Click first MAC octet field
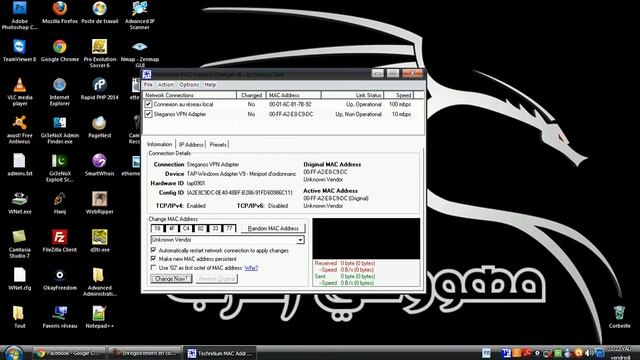Screen dimensions: 640x360 click(157, 228)
